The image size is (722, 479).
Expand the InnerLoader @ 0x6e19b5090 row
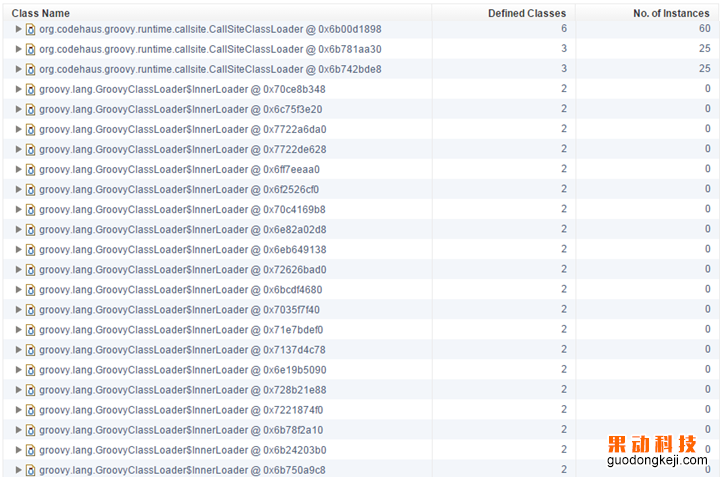click(18, 369)
